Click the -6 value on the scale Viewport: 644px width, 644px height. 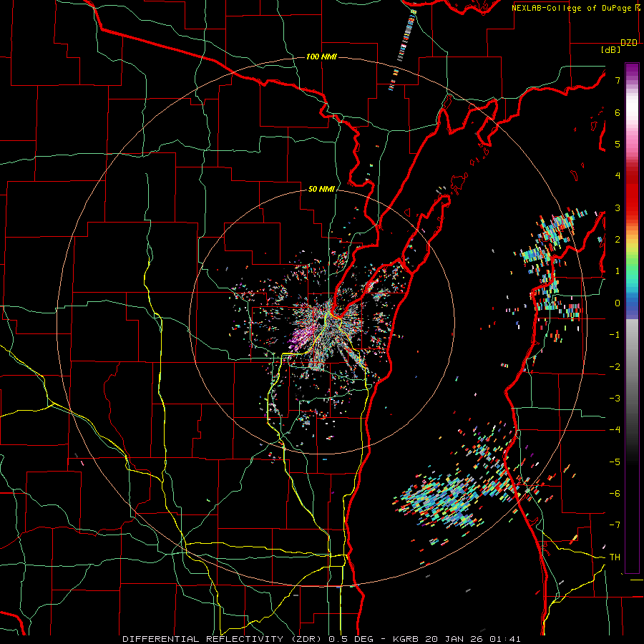pyautogui.click(x=615, y=494)
